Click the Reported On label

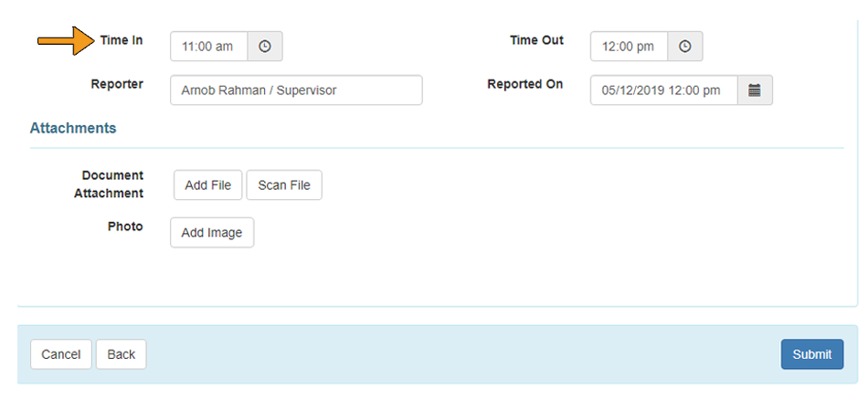524,84
